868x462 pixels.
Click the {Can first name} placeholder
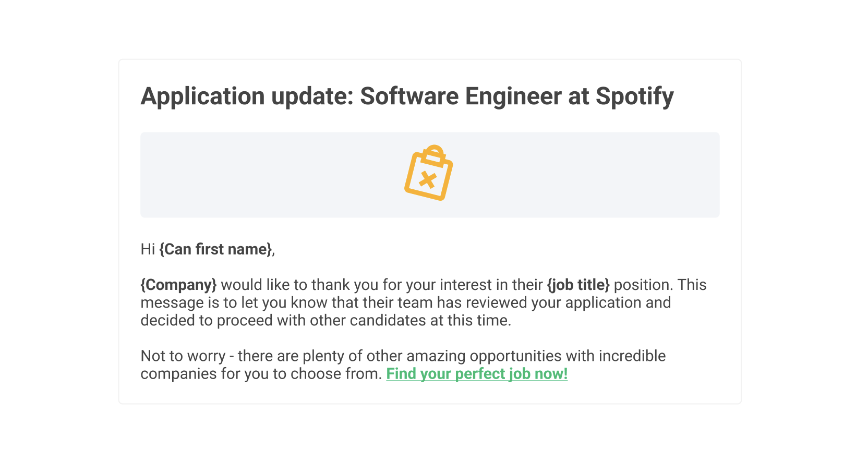216,249
